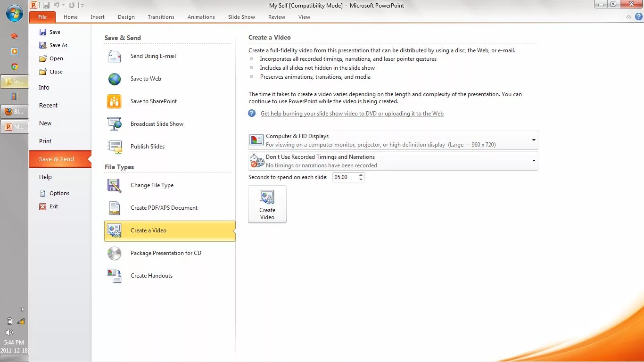Choose Package Presentation for CD option
Image resolution: width=644 pixels, height=362 pixels.
pos(170,253)
